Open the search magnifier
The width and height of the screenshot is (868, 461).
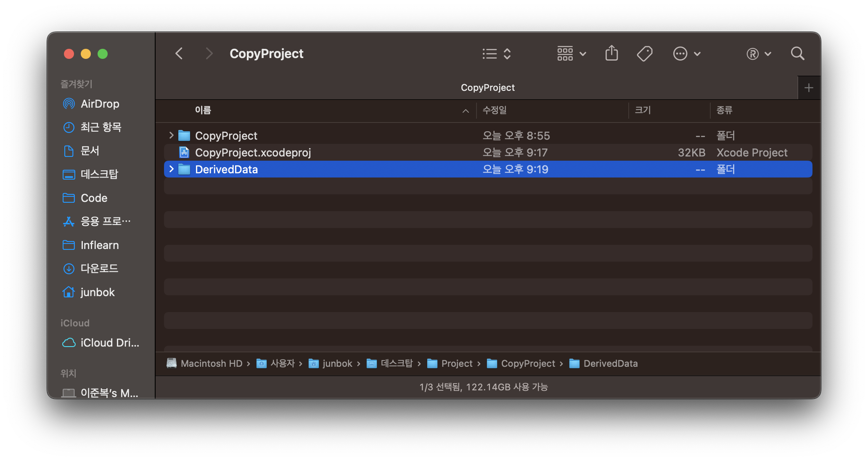[797, 53]
